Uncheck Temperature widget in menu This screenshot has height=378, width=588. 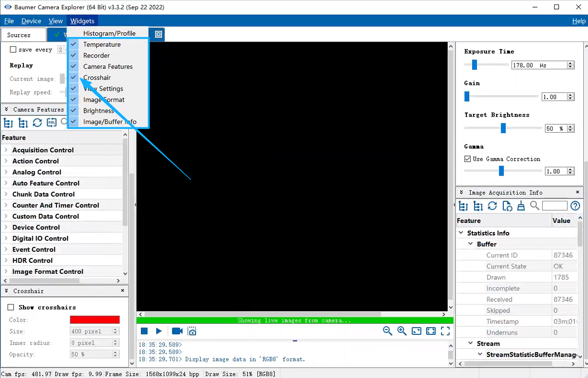click(108, 44)
